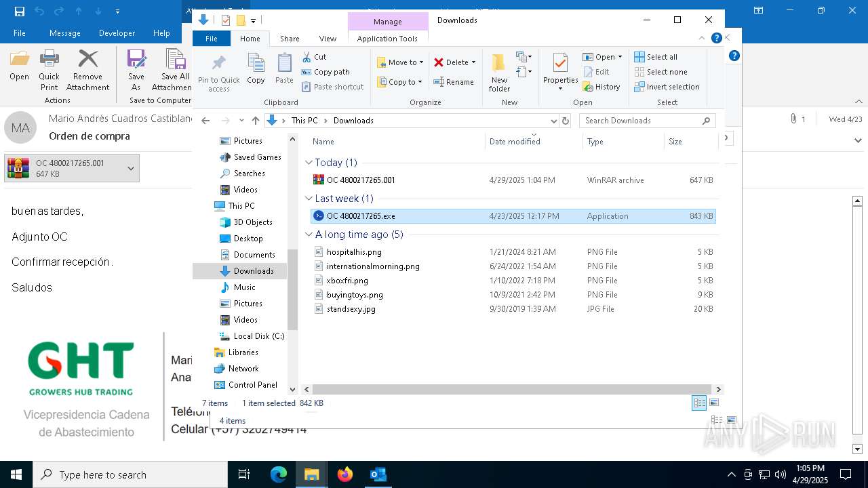Screen dimensions: 868x488
Task: Open Outlook Message tab
Action: (65, 33)
